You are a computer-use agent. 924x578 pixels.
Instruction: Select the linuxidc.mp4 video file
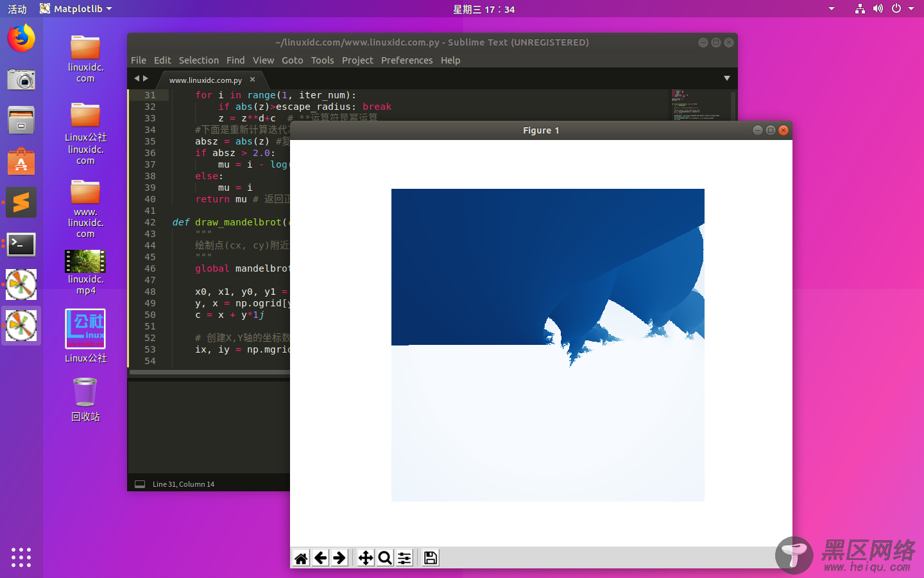pos(85,272)
